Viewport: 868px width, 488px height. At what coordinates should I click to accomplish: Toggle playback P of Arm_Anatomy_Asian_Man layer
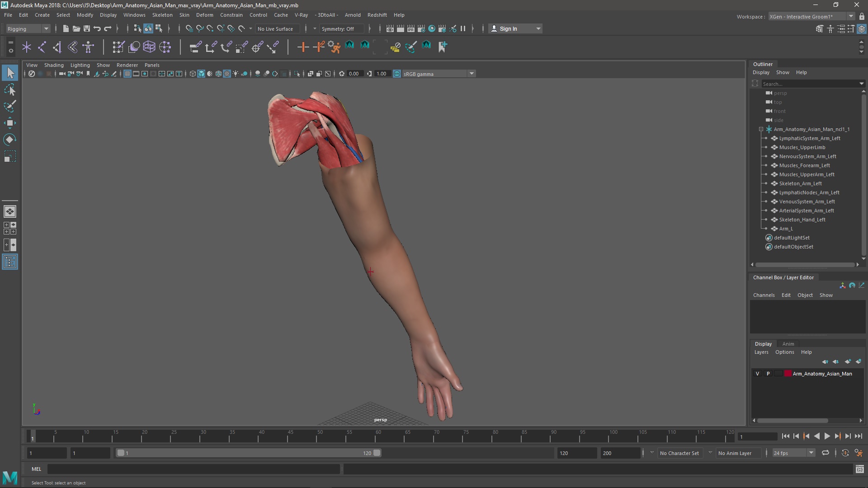pos(768,374)
